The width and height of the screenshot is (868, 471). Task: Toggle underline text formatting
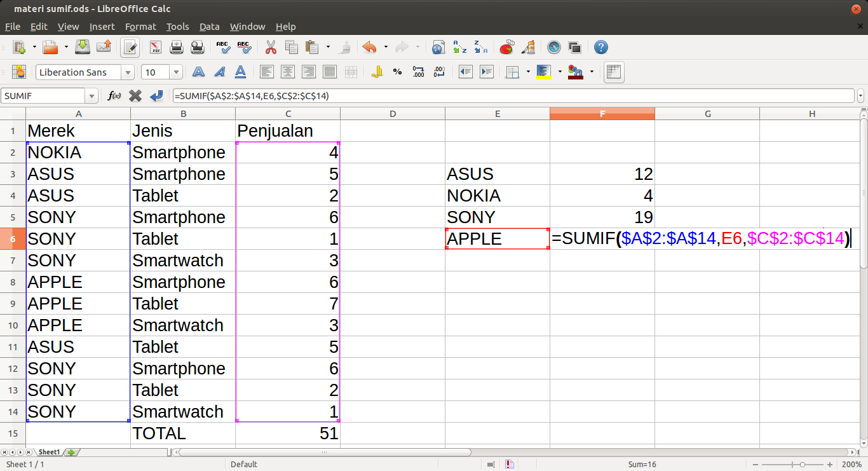pyautogui.click(x=240, y=72)
